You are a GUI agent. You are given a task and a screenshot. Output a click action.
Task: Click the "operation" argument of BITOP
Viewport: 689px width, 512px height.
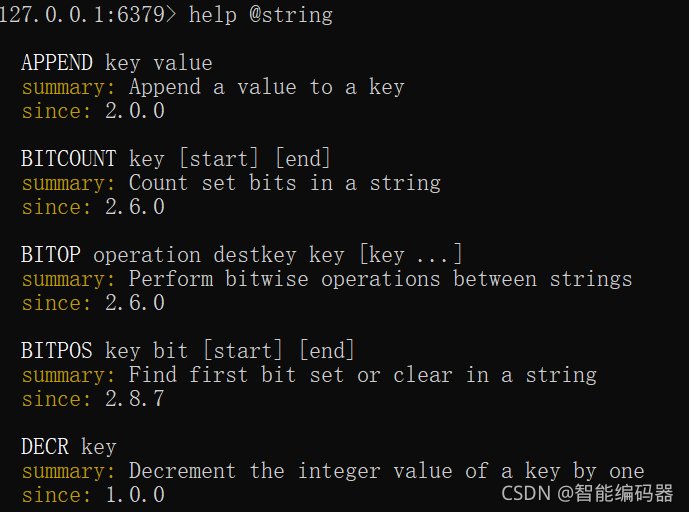(146, 255)
